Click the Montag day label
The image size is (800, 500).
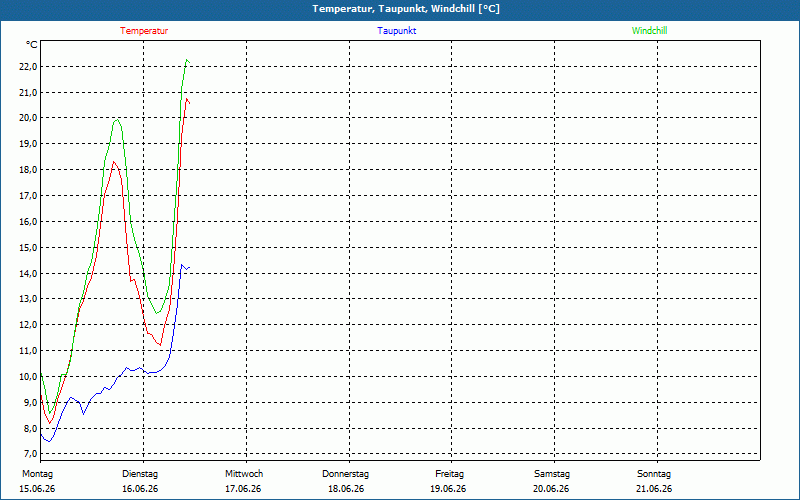(38, 474)
